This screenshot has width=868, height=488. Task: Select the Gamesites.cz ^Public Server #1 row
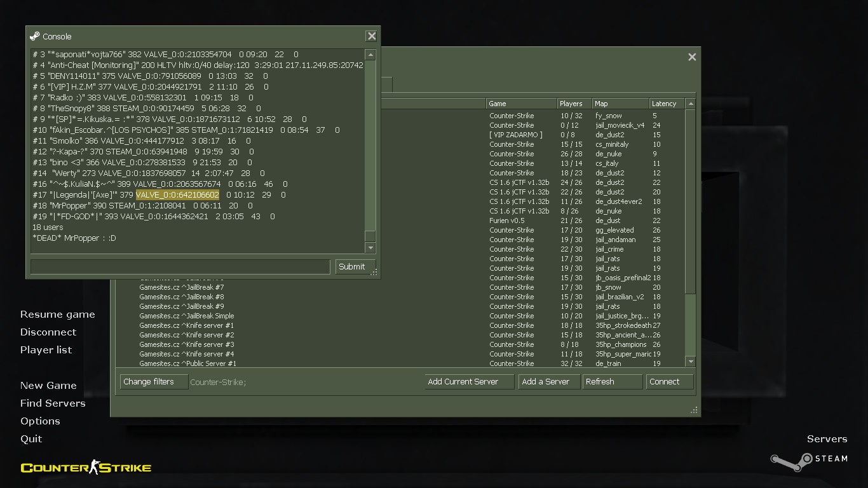pos(188,363)
